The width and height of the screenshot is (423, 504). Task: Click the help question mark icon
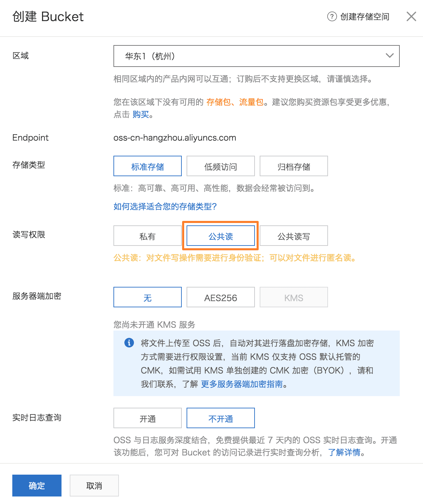pyautogui.click(x=332, y=16)
